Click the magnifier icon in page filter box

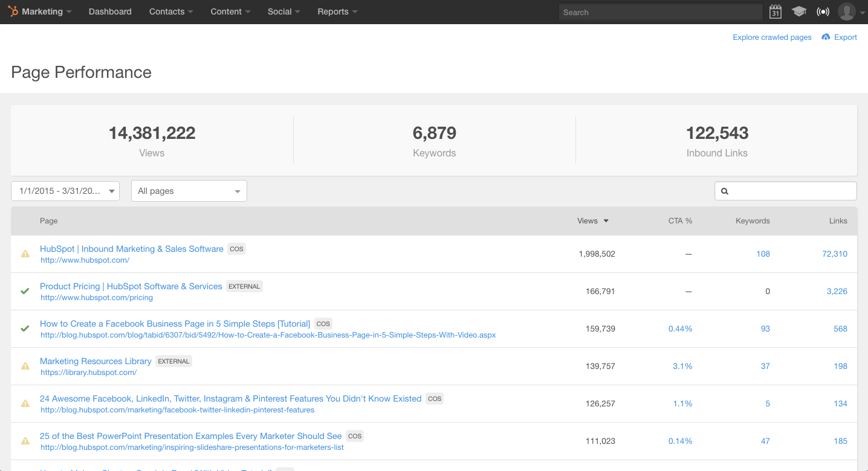pyautogui.click(x=725, y=191)
